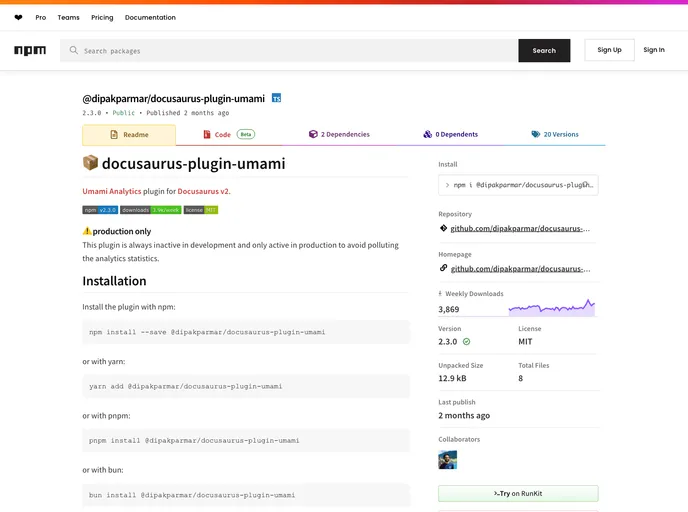Click the license MIT badge
The width and height of the screenshot is (688, 512).
201,210
